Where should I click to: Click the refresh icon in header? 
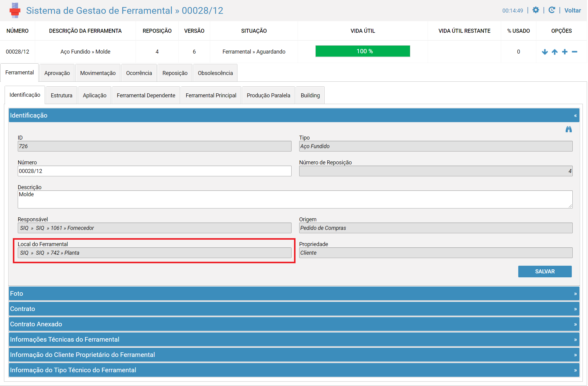coord(552,10)
